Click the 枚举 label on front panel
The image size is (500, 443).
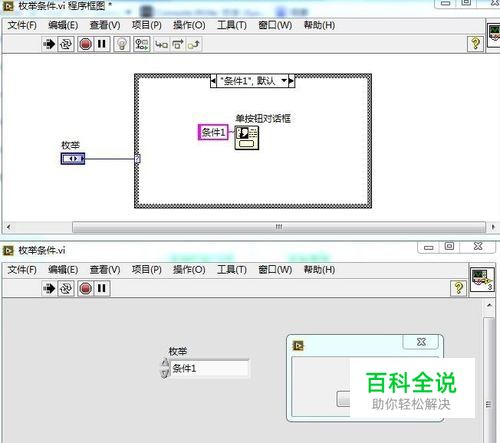pyautogui.click(x=178, y=351)
